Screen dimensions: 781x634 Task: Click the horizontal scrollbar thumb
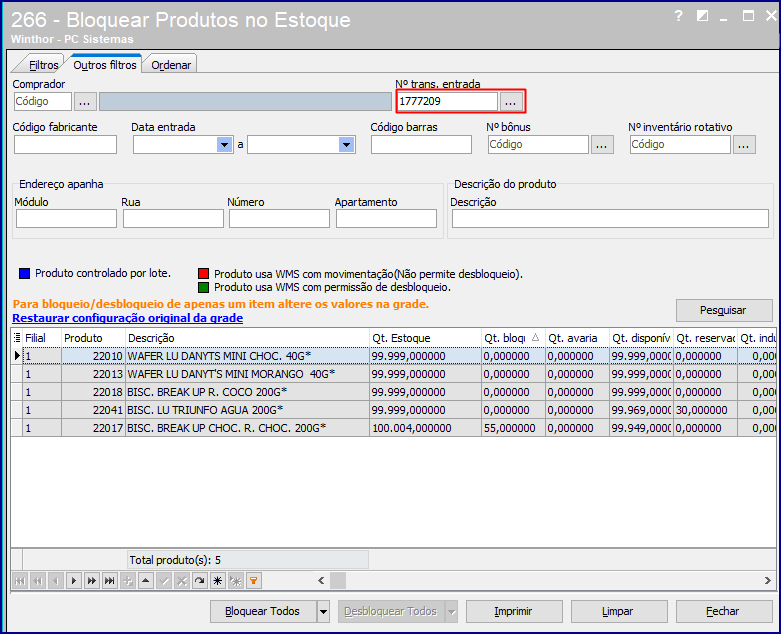[x=338, y=581]
